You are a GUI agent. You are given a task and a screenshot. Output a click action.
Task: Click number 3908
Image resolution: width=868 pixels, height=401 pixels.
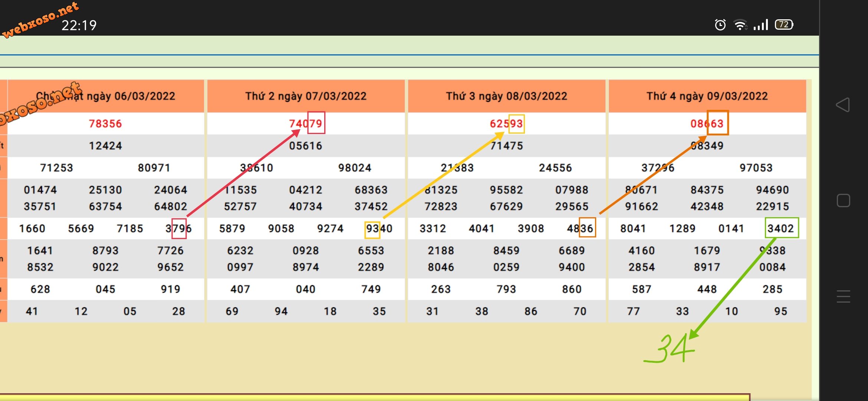point(531,228)
